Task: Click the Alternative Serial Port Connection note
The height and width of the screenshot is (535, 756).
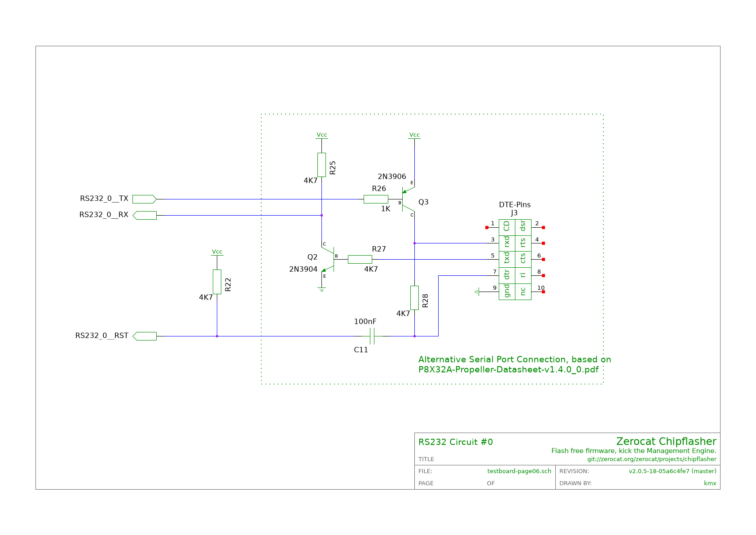Action: (x=514, y=359)
